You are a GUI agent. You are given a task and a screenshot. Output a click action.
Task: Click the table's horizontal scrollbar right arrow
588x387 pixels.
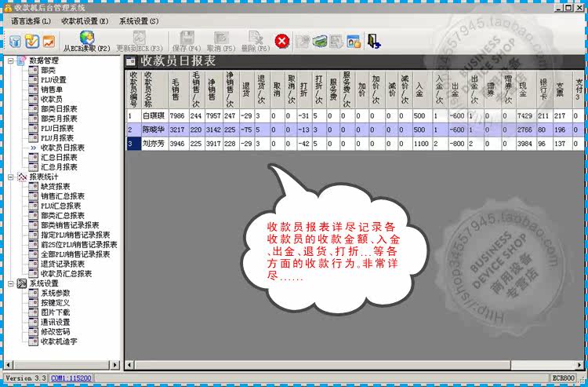579,364
